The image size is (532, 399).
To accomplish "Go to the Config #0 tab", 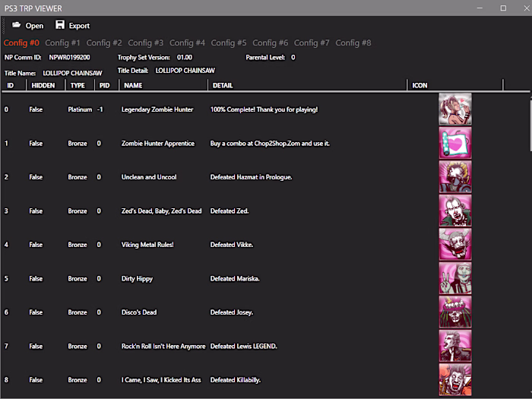I will [21, 43].
